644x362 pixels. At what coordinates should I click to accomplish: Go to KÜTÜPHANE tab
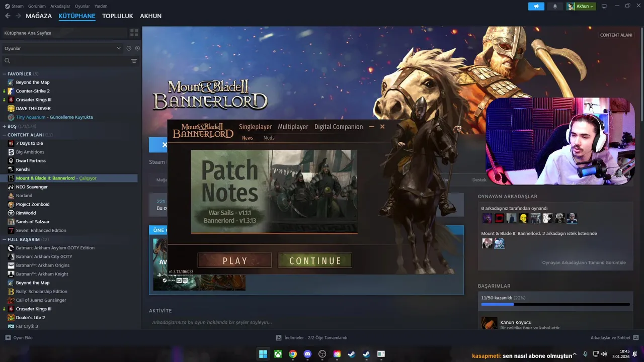(x=77, y=16)
